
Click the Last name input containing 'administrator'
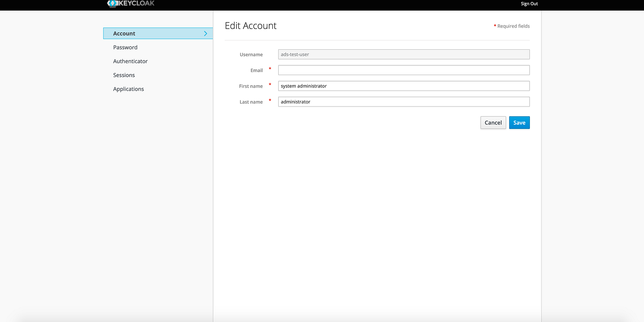(x=403, y=101)
